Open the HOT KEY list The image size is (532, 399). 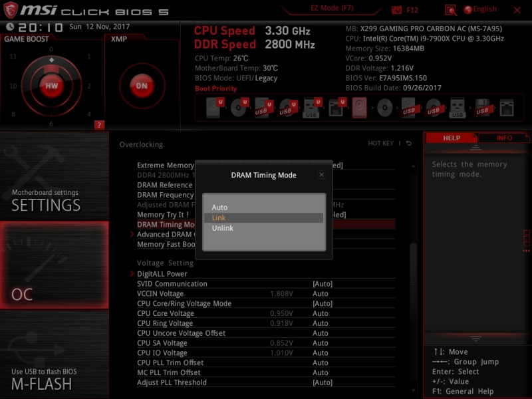[380, 143]
